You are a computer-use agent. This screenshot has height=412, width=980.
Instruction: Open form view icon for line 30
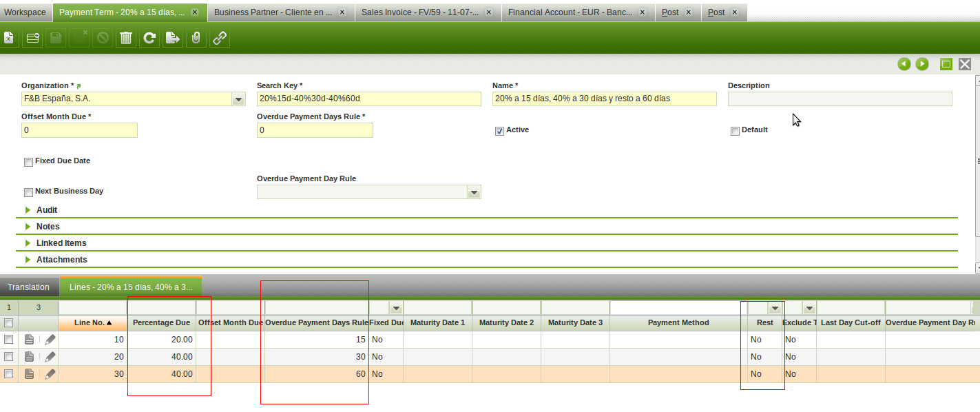coord(30,374)
